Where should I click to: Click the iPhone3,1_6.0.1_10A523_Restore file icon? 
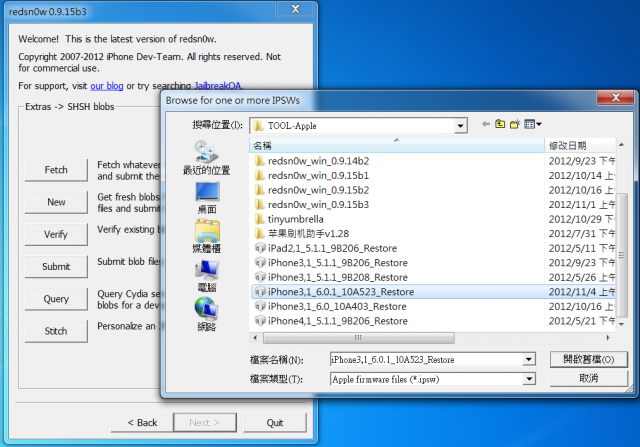[260, 292]
